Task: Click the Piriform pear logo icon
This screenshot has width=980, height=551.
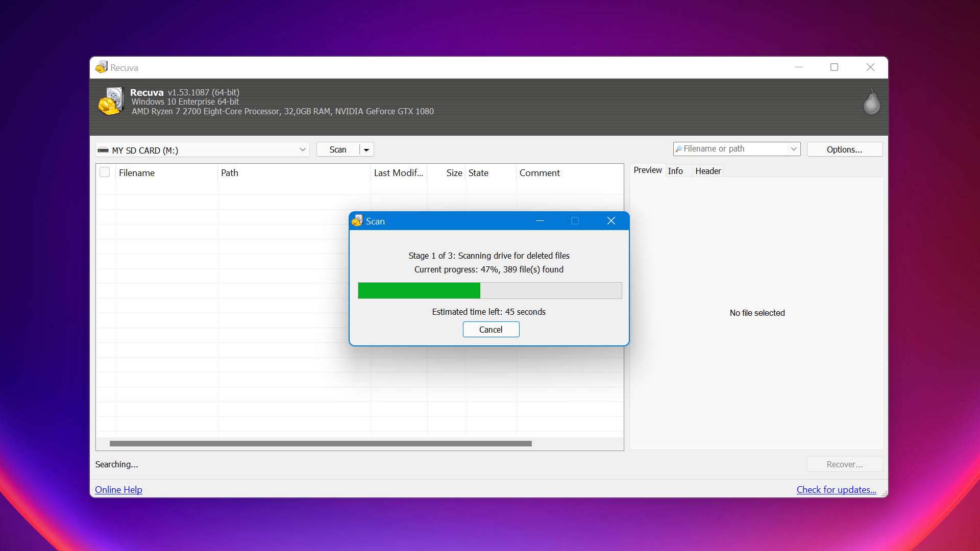Action: (871, 101)
